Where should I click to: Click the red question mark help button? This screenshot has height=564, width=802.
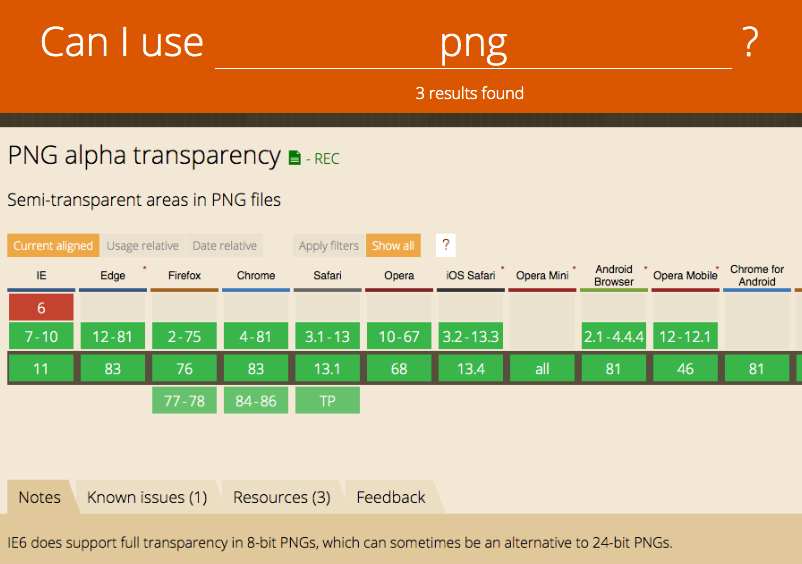(445, 245)
